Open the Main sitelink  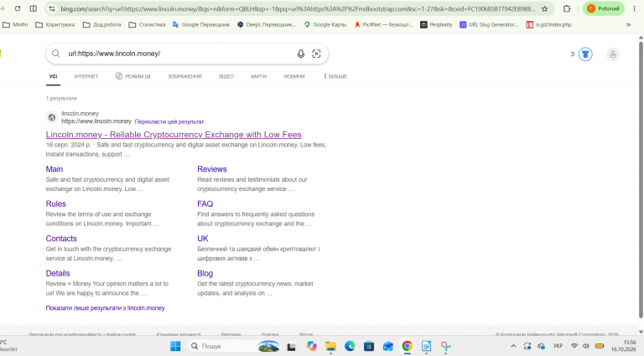coord(55,169)
